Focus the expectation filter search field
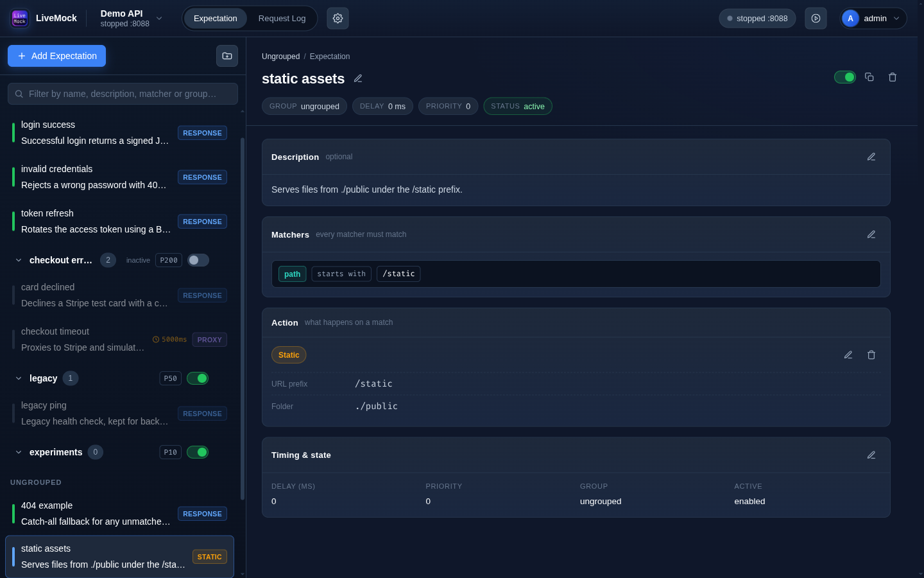 pyautogui.click(x=123, y=94)
